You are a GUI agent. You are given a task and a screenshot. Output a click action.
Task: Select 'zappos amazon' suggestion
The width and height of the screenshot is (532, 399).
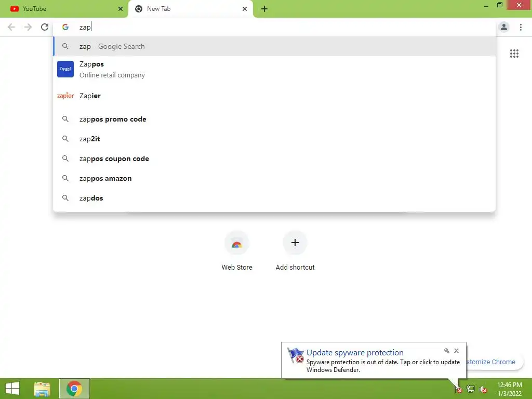coord(274,178)
